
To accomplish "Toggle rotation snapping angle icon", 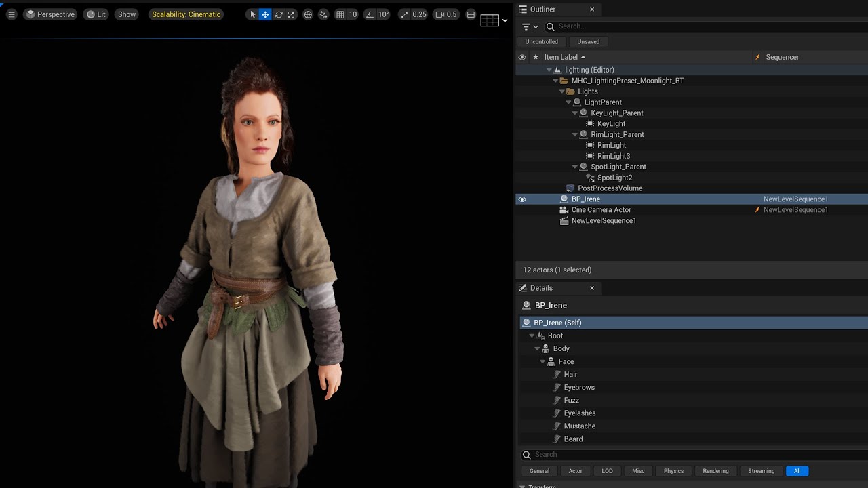I will (370, 14).
